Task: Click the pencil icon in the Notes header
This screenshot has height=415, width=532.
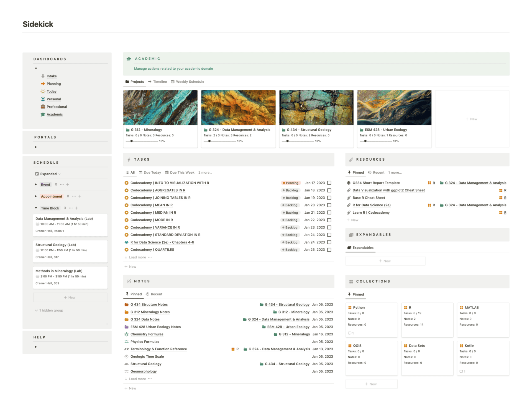Action: 129,281
